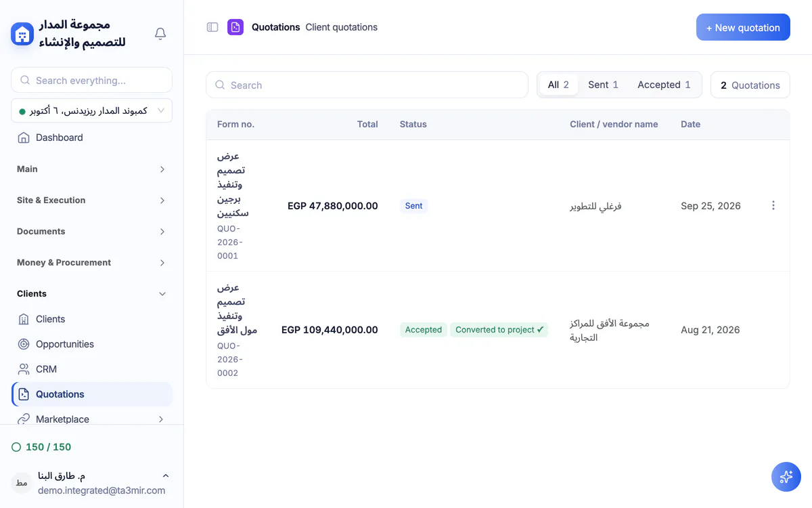Screen dimensions: 812x508
Task: Click the Date column header
Action: point(691,125)
